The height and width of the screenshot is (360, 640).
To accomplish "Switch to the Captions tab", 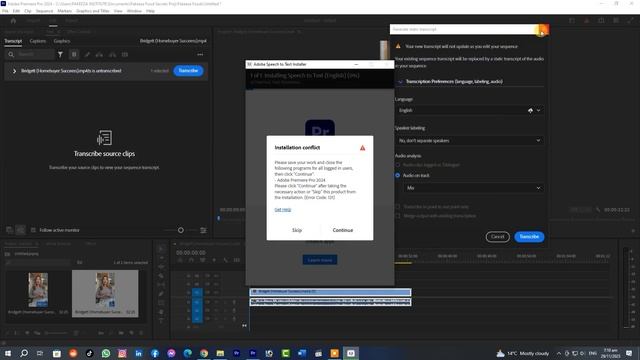I will [38, 41].
